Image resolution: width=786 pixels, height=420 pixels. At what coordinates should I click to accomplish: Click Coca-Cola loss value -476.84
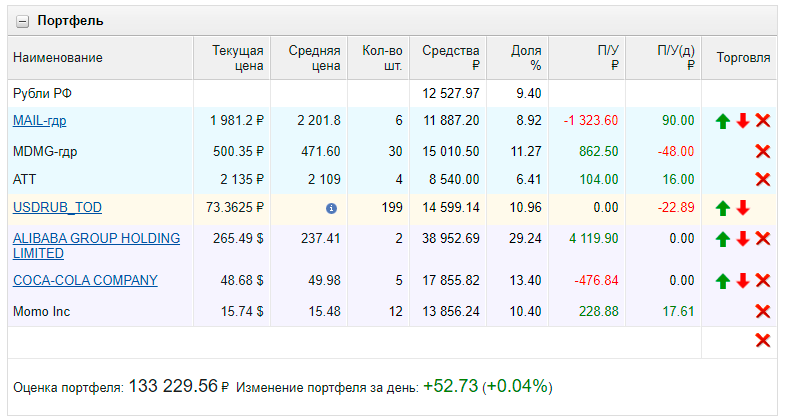pyautogui.click(x=597, y=281)
